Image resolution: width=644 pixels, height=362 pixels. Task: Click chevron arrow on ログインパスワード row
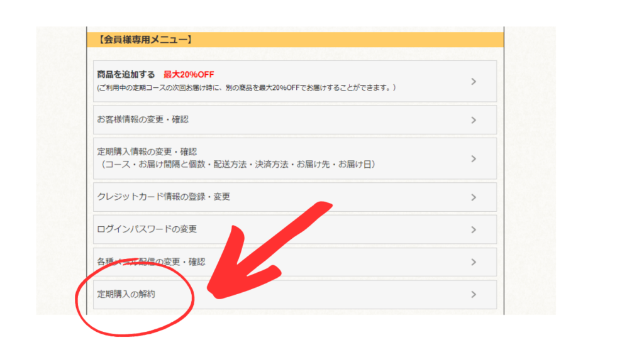point(474,230)
